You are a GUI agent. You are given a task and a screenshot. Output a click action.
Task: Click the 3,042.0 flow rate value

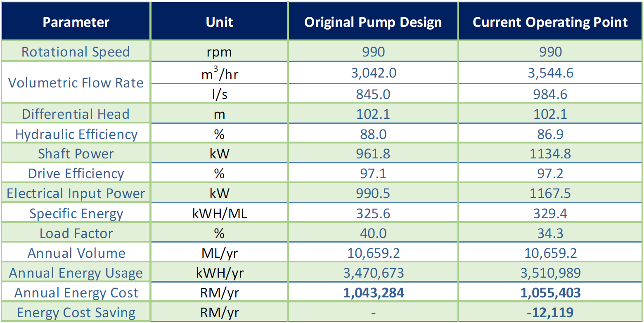click(373, 73)
